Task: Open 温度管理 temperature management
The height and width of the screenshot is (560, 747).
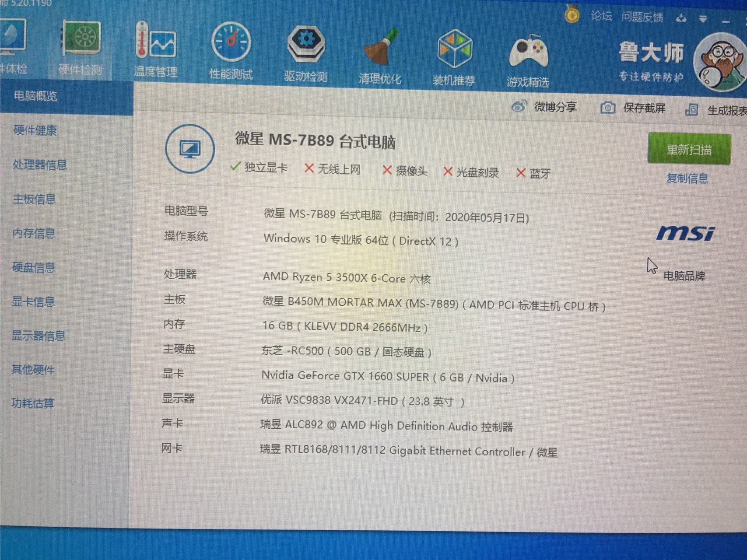Action: 155,49
